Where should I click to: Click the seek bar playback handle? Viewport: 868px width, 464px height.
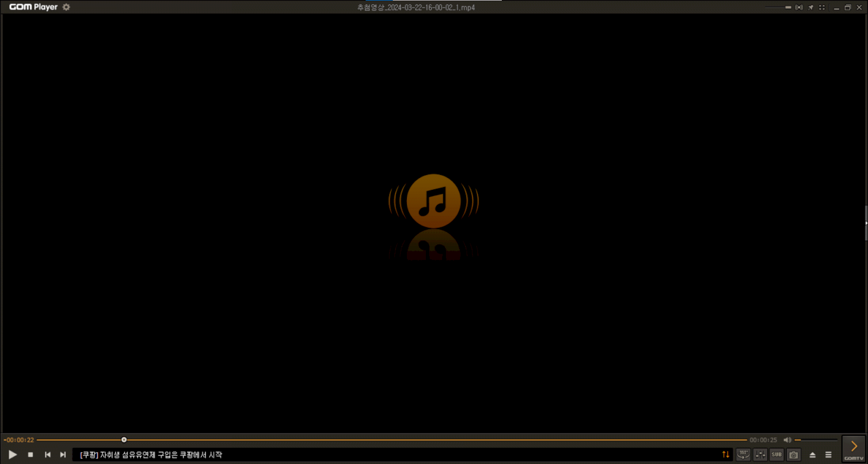(x=124, y=440)
